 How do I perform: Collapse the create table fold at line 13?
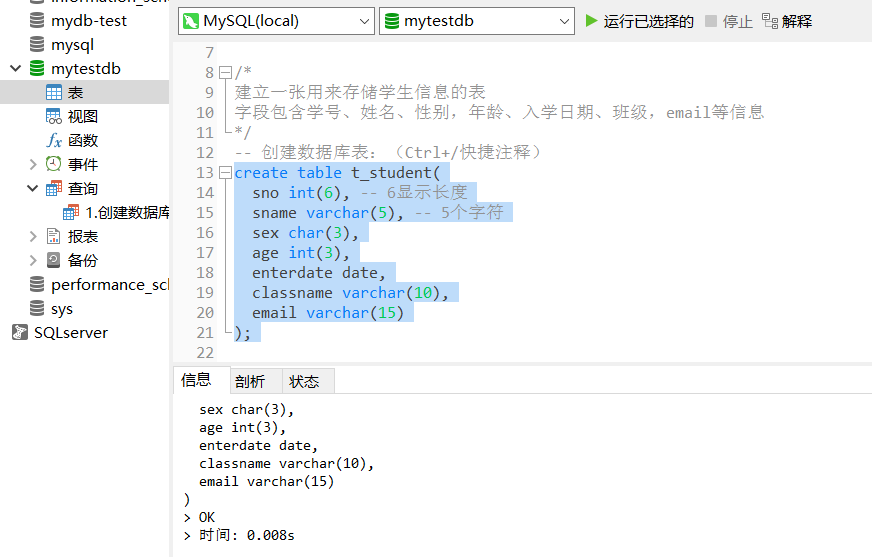225,173
